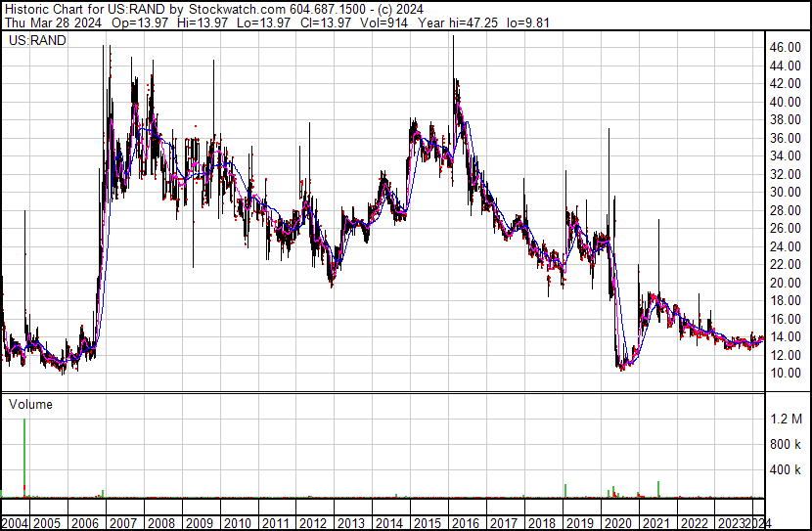Click the 1.2 M volume axis label
This screenshot has height=531, width=812.
pos(787,419)
